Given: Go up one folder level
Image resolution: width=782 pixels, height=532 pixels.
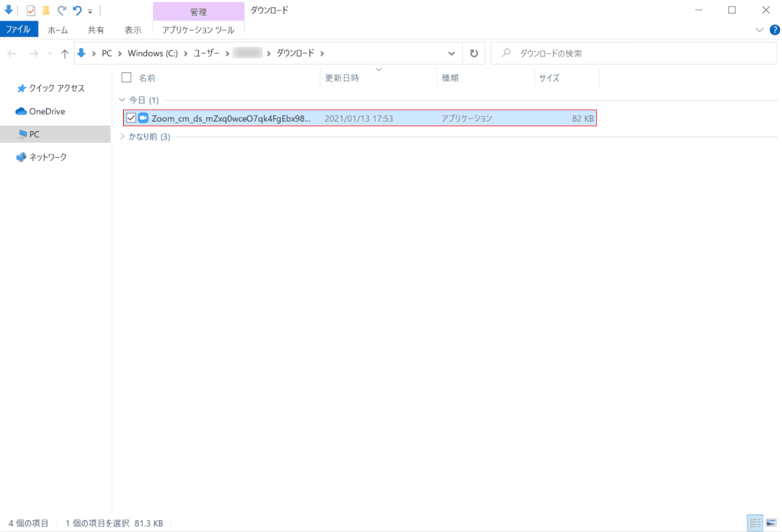Looking at the screenshot, I should coord(65,53).
